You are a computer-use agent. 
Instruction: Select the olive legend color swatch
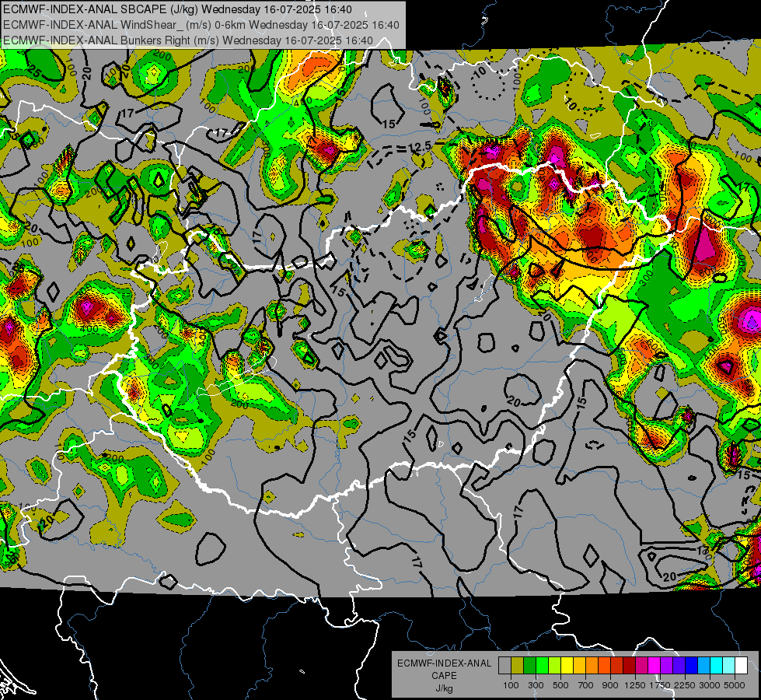pos(518,666)
